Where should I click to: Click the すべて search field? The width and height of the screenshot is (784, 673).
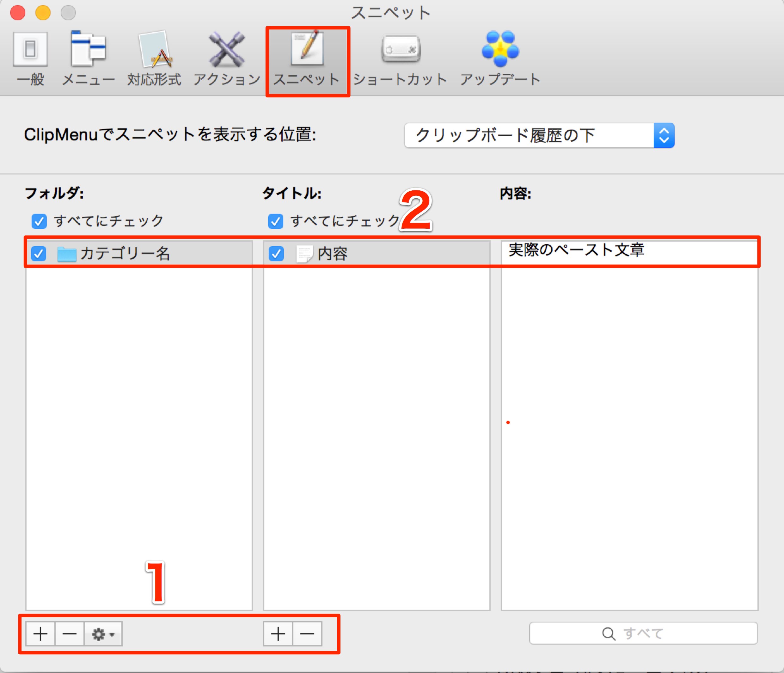pyautogui.click(x=643, y=633)
